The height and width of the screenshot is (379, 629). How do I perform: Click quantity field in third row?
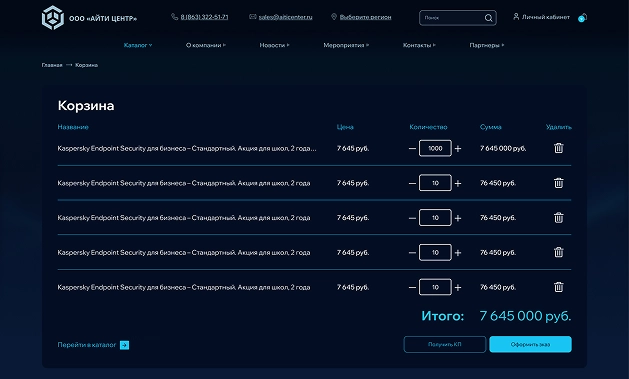(x=435, y=218)
